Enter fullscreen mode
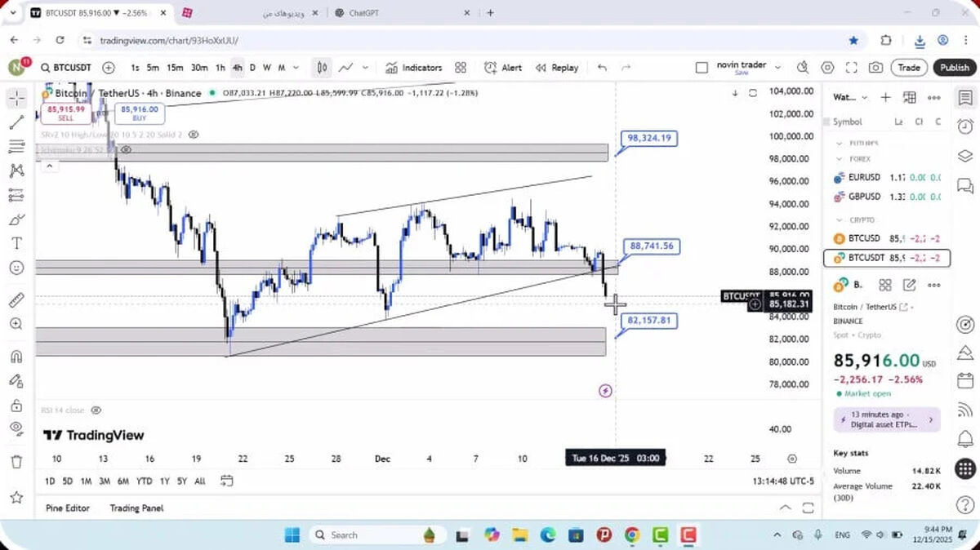The image size is (980, 550). pyautogui.click(x=852, y=68)
